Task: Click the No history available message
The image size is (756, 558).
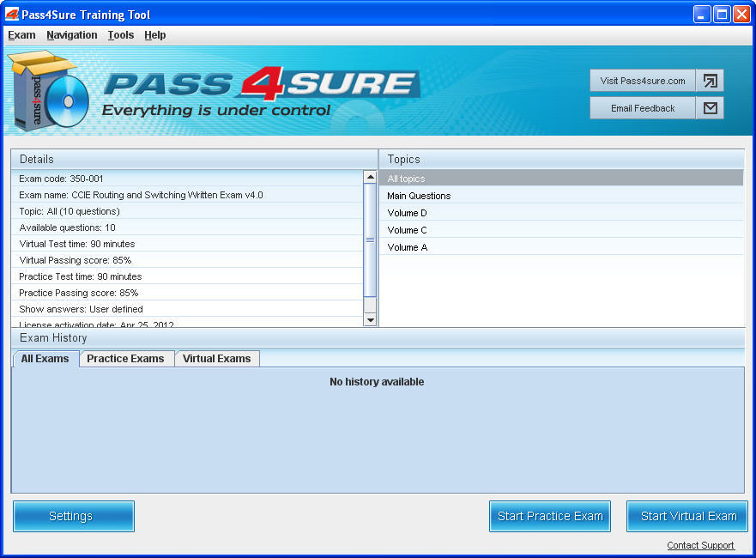Action: pos(377,382)
